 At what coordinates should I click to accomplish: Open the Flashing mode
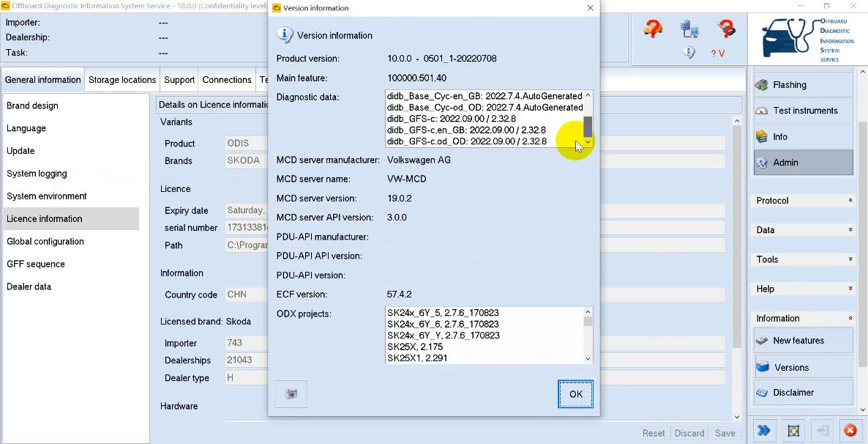[x=804, y=85]
